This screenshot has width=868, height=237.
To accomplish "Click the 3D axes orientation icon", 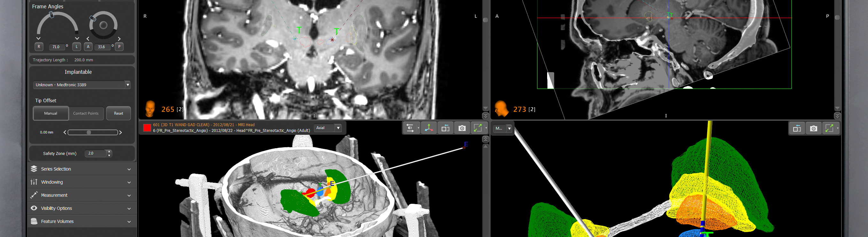I will (429, 128).
